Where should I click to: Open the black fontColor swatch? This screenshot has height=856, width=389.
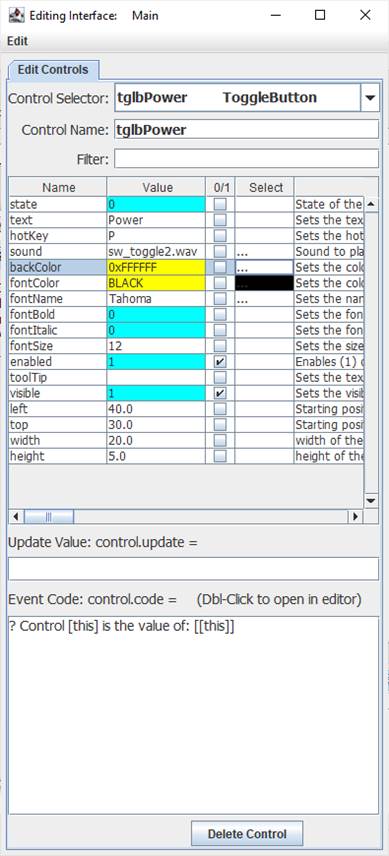pyautogui.click(x=265, y=283)
